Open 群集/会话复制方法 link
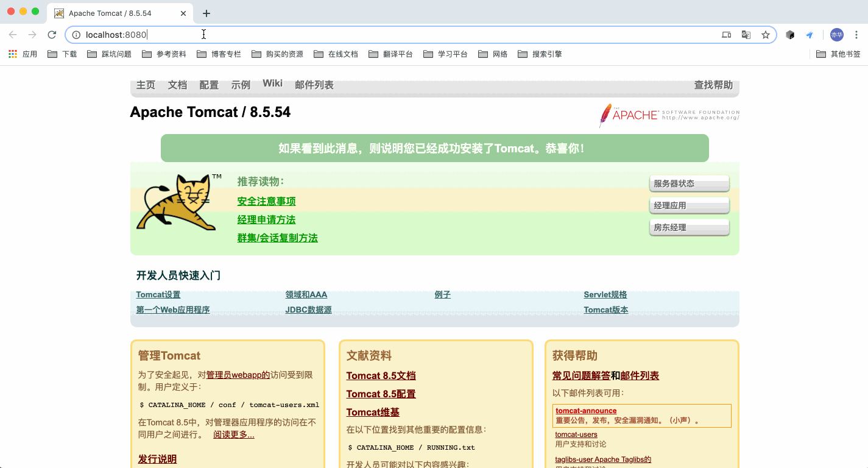 [x=277, y=238]
